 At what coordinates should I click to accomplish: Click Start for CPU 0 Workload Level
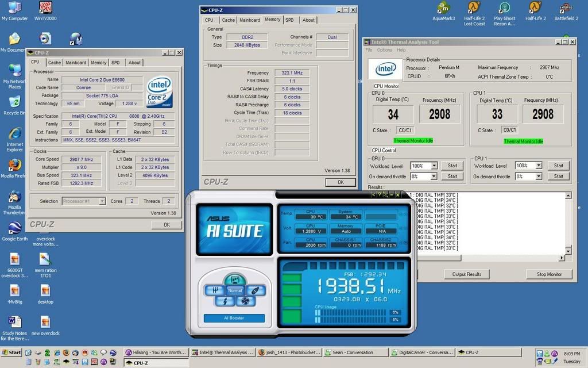click(452, 166)
